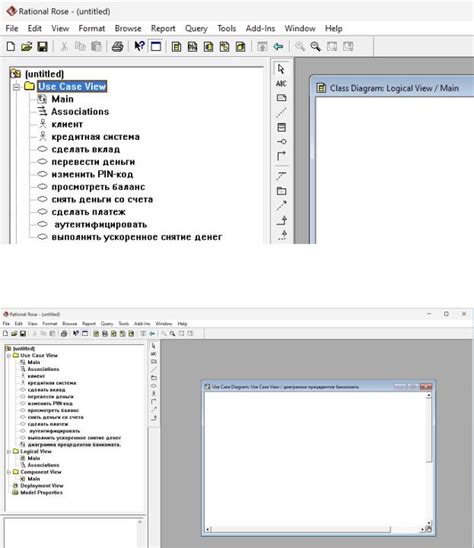This screenshot has width=474, height=548.
Task: Pick the Package folder tool in upper toolbox
Action: pos(281,191)
